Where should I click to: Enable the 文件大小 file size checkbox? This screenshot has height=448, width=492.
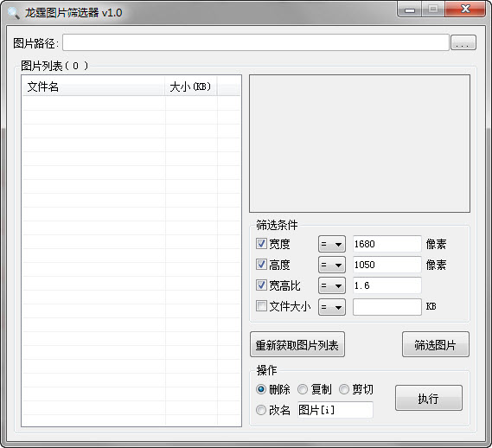click(261, 306)
